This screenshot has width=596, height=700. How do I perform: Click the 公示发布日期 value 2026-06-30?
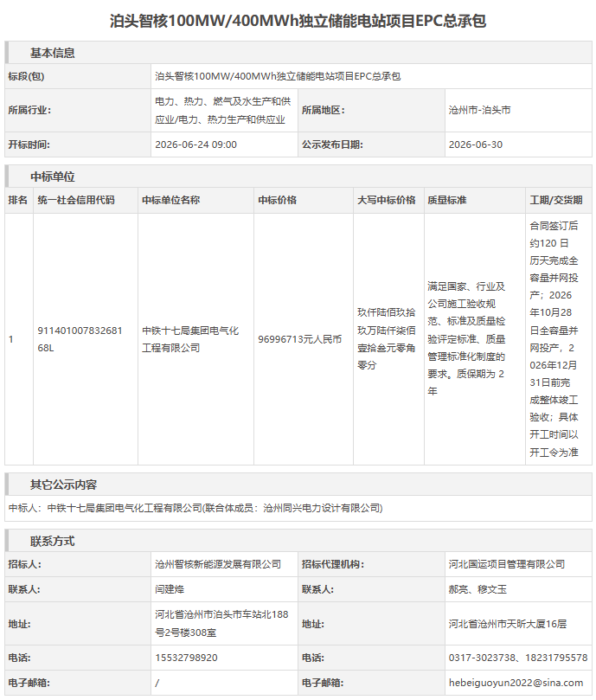(476, 144)
